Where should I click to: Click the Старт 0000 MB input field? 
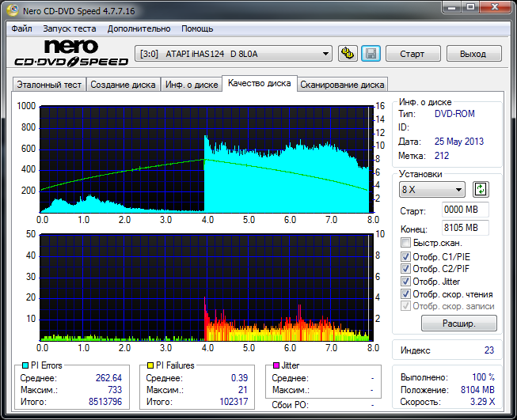(x=465, y=210)
